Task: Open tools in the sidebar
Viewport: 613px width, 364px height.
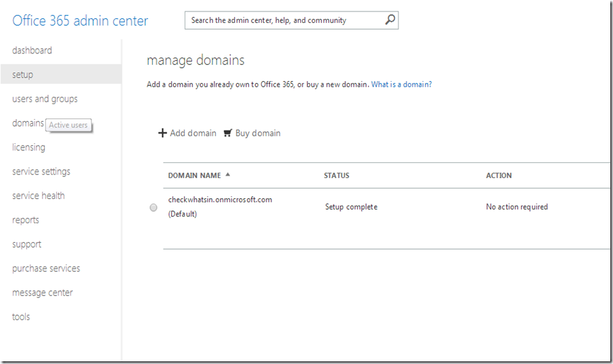Action: tap(21, 317)
